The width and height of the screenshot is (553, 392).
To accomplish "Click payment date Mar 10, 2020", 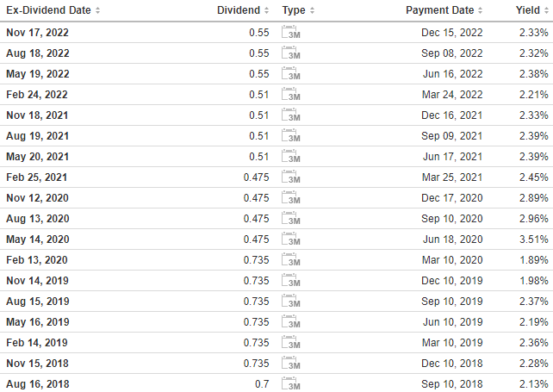I will pyautogui.click(x=452, y=260).
